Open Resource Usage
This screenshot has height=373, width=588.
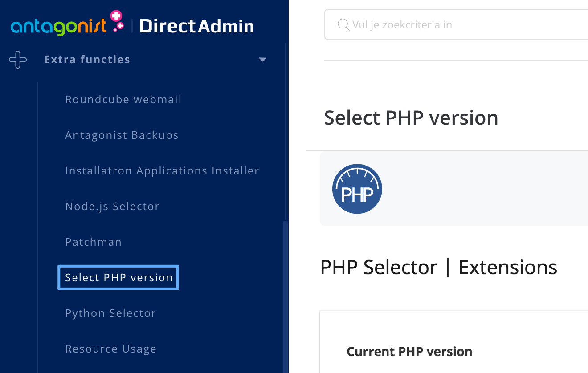tap(111, 349)
